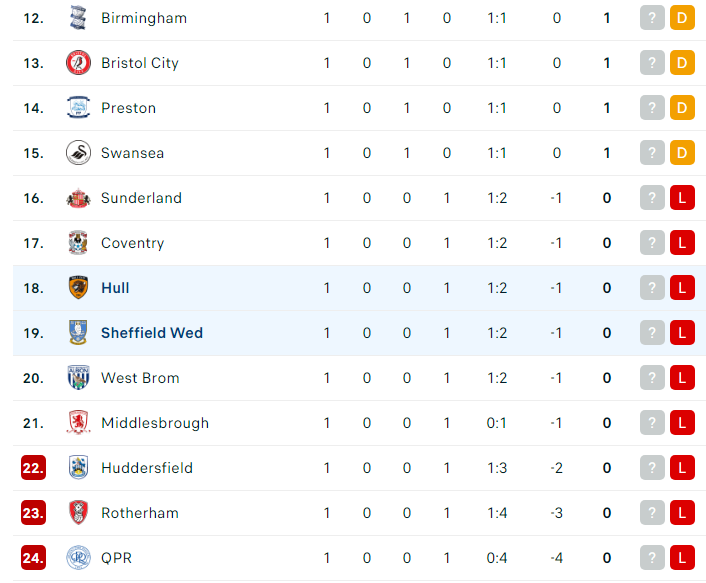Click the Bristol City club crest
Image resolution: width=706 pixels, height=583 pixels.
[x=78, y=63]
